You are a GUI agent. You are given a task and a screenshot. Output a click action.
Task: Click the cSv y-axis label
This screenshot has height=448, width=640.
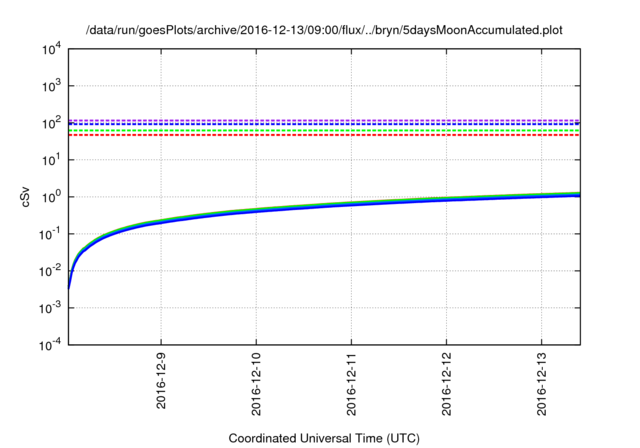(x=26, y=197)
